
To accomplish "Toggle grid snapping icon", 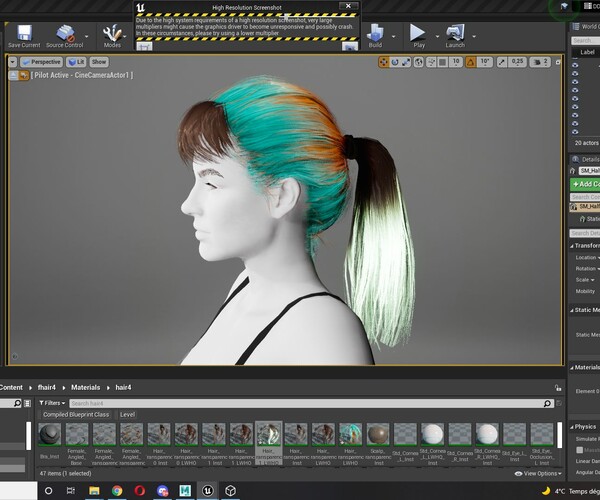I will (443, 62).
